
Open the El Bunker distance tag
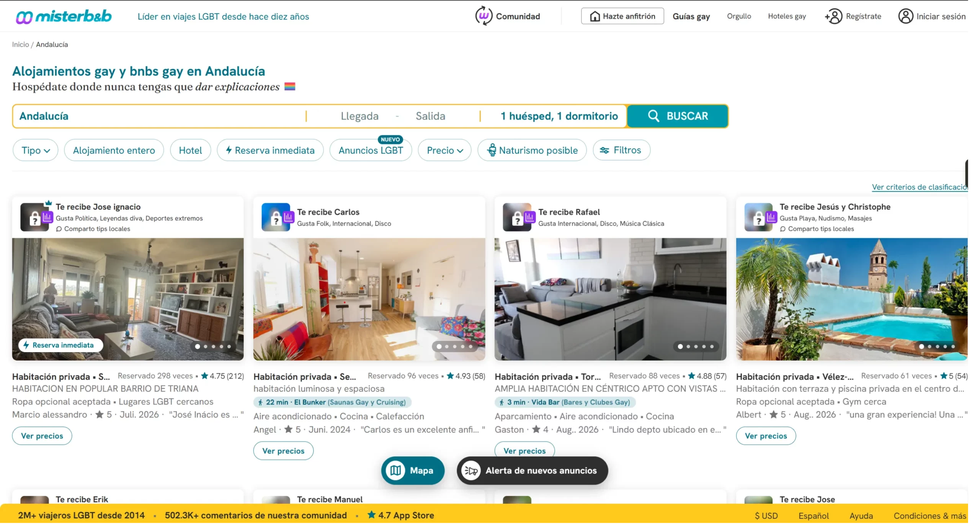[332, 402]
